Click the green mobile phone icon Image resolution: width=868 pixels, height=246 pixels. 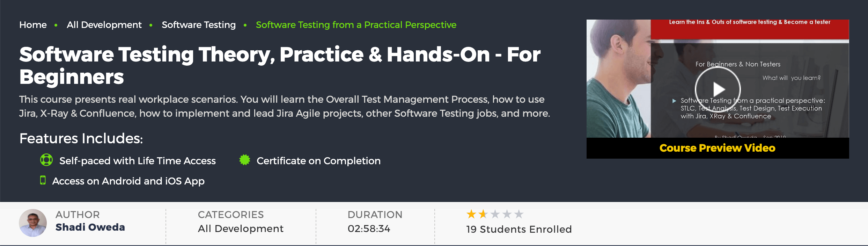(43, 180)
